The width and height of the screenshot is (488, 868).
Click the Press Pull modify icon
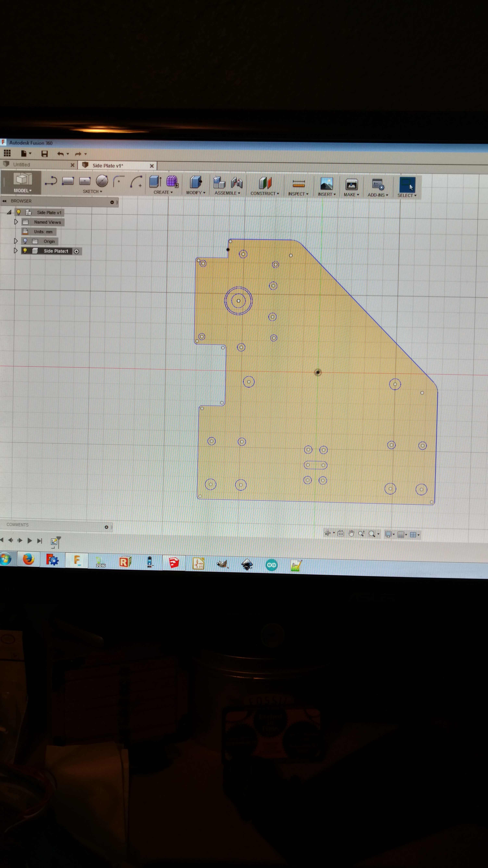point(196,182)
